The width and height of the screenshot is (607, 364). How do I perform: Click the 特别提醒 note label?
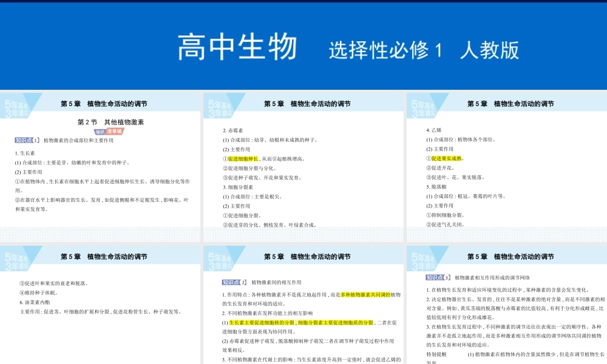click(x=436, y=354)
